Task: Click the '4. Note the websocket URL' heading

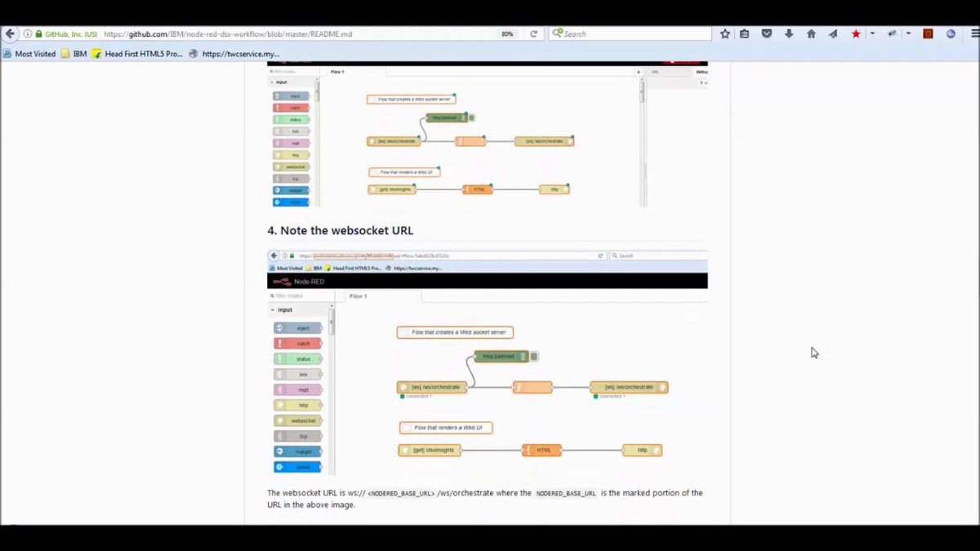Action: click(340, 231)
